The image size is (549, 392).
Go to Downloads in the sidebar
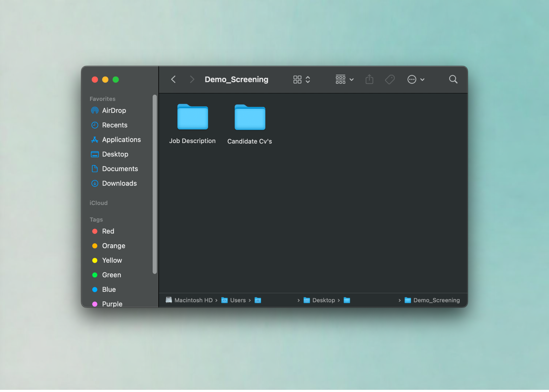tap(119, 183)
